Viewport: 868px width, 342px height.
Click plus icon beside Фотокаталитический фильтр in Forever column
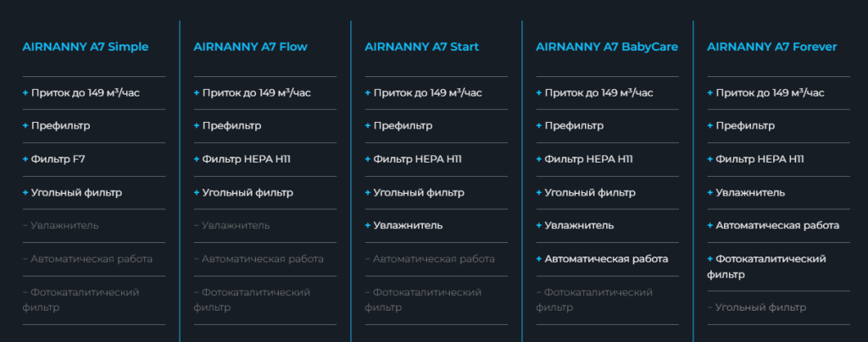[x=710, y=258]
